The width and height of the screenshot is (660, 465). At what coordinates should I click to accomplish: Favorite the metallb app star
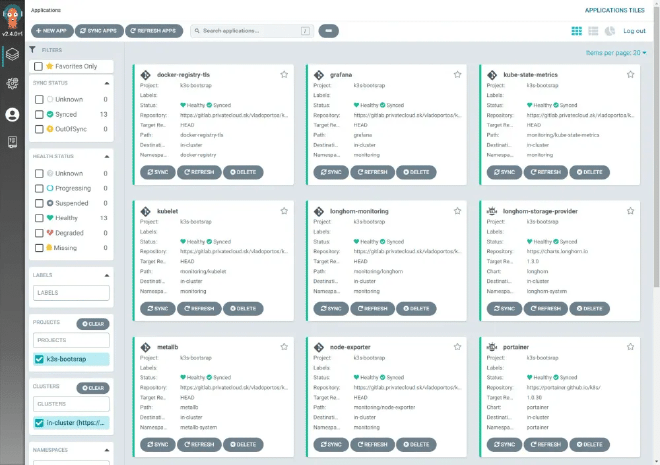pos(284,347)
